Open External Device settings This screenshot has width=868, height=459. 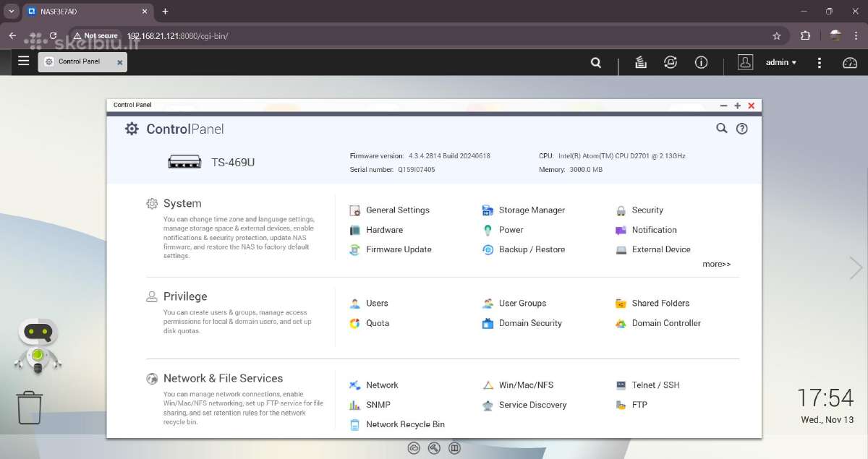click(x=653, y=249)
